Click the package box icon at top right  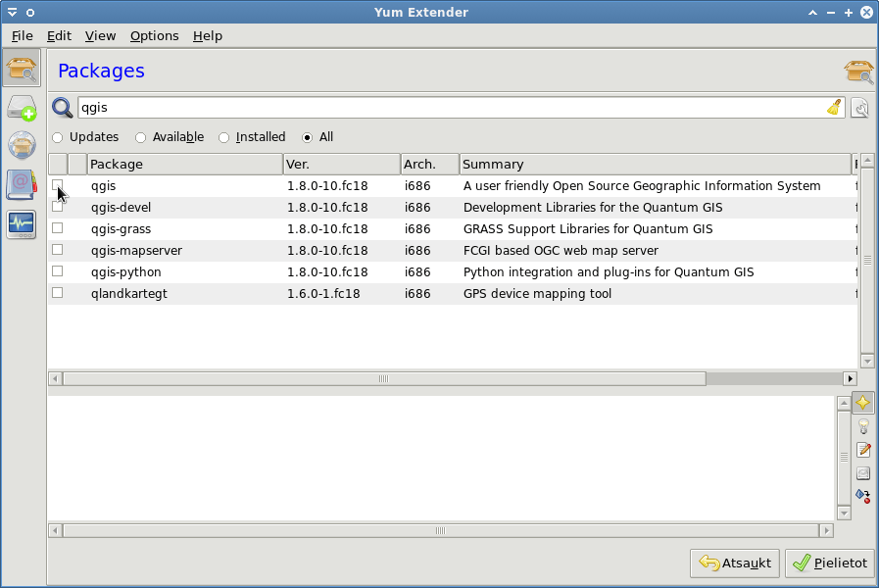(x=858, y=72)
